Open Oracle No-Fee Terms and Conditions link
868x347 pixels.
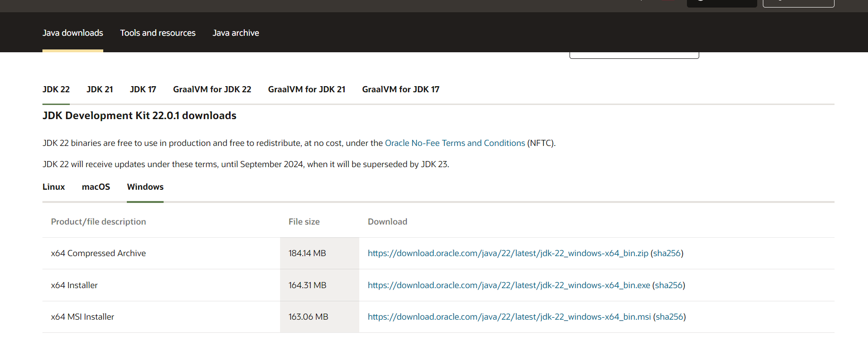[455, 143]
